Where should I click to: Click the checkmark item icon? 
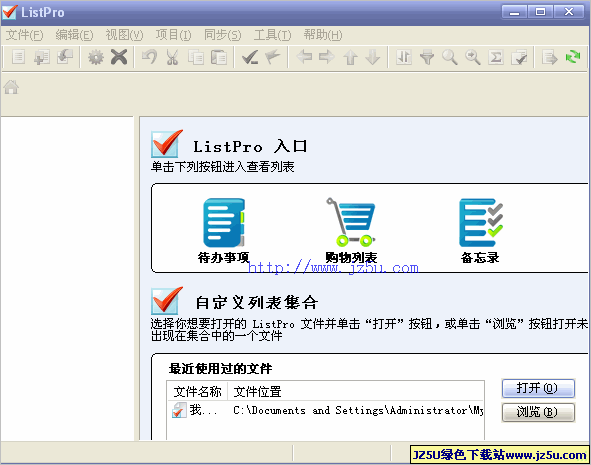250,57
